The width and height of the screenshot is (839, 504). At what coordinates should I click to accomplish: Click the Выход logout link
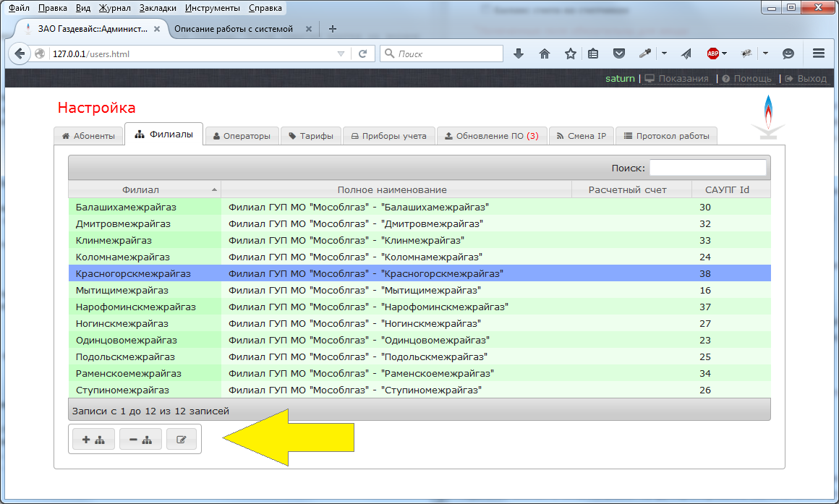click(x=806, y=78)
